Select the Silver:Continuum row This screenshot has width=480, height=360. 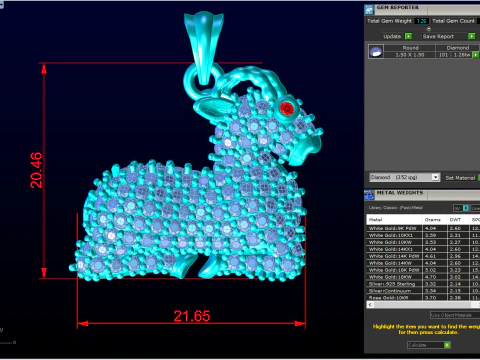pyautogui.click(x=423, y=291)
